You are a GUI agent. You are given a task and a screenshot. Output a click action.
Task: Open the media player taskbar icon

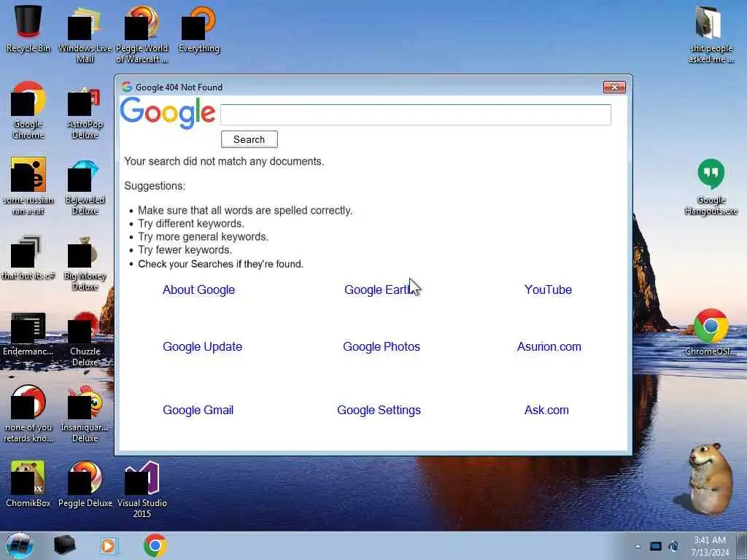[109, 545]
